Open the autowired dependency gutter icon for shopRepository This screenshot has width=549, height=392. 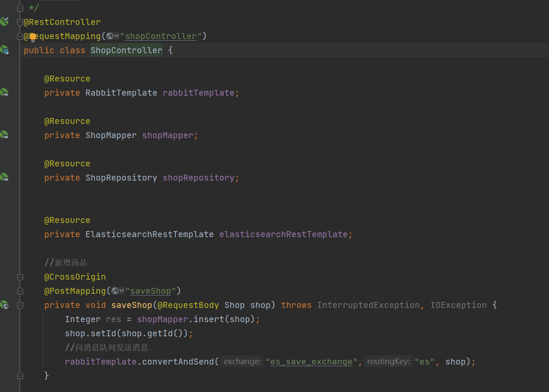point(4,177)
